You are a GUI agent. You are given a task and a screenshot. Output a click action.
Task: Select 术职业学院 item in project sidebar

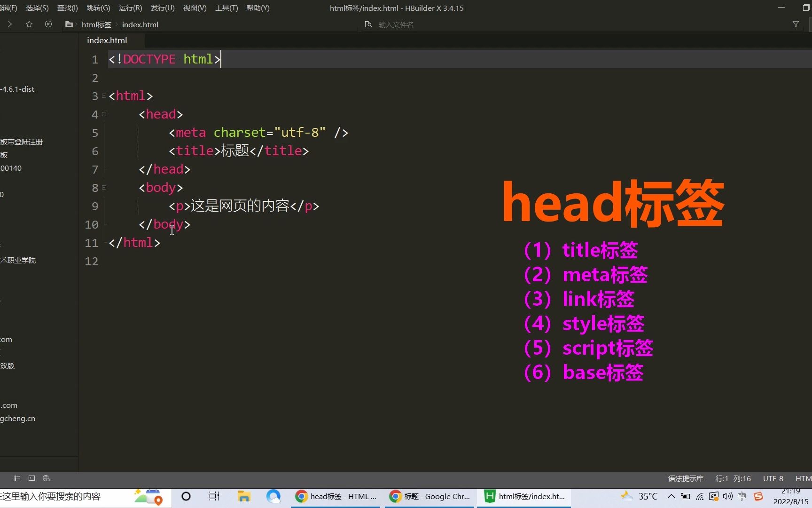(18, 261)
